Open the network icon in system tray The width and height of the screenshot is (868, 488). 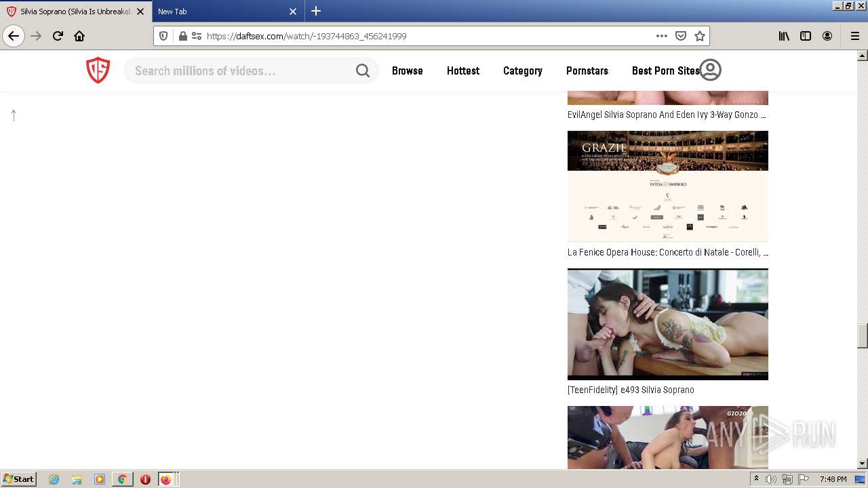[787, 479]
